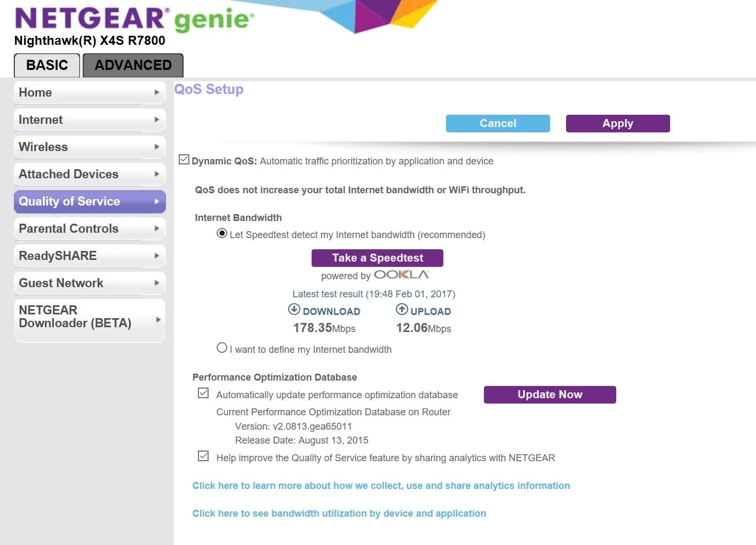Expand the ReadySHARE arrow
Image resolution: width=756 pixels, height=545 pixels.
pos(157,256)
